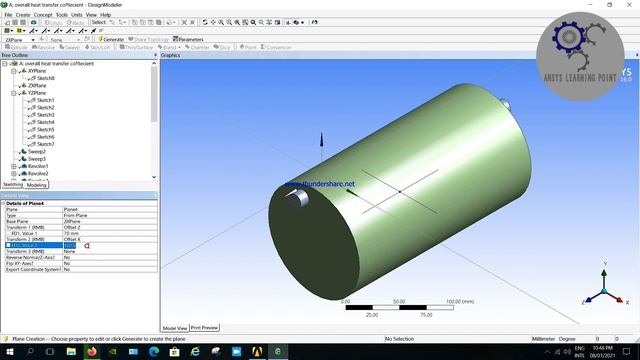Select Sweep2 in the tree outline

pos(37,152)
